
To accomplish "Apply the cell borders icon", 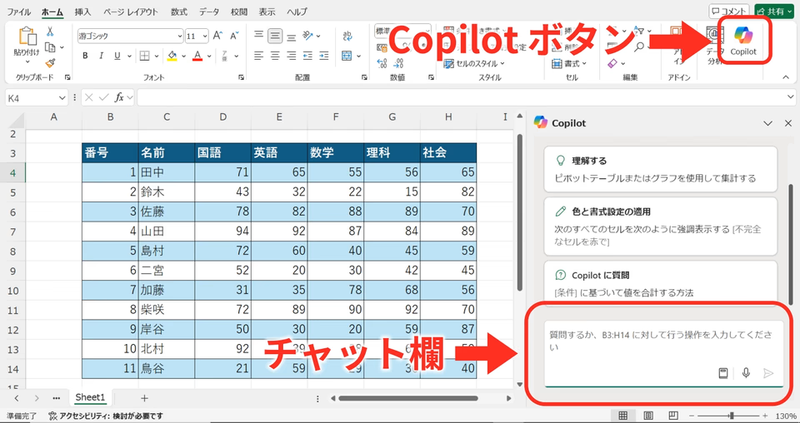I will pyautogui.click(x=144, y=56).
